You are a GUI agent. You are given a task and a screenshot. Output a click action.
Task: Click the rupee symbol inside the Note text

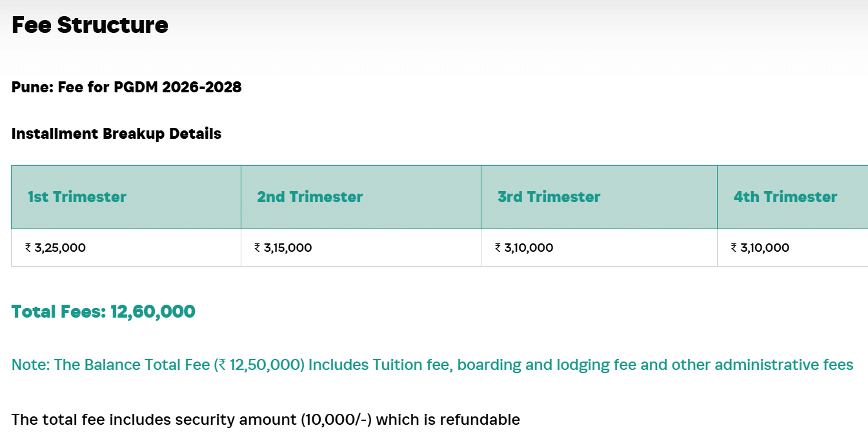coord(222,365)
